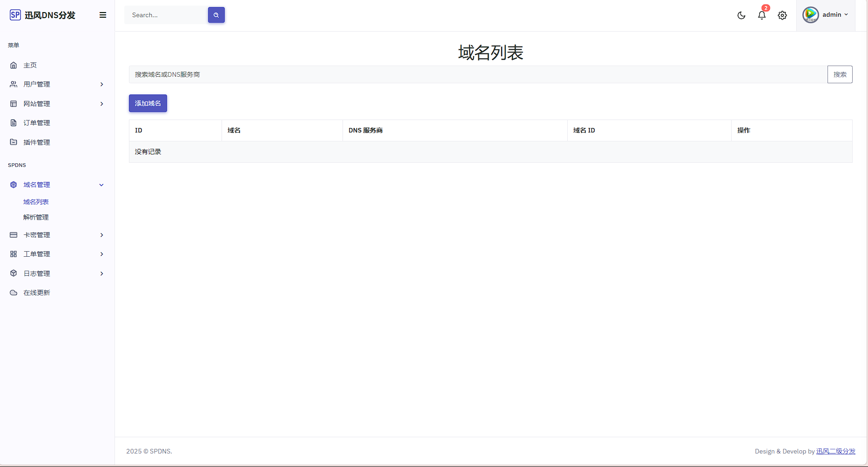868x467 pixels.
Task: Open the 订单管理 order management icon
Action: coord(13,123)
